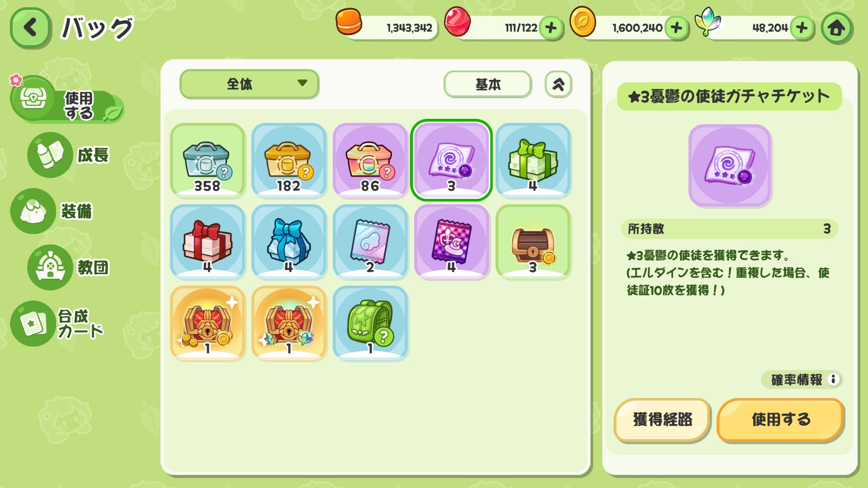Select the rainbow toolbox with 86
Screen dimensions: 868x488
tap(370, 161)
